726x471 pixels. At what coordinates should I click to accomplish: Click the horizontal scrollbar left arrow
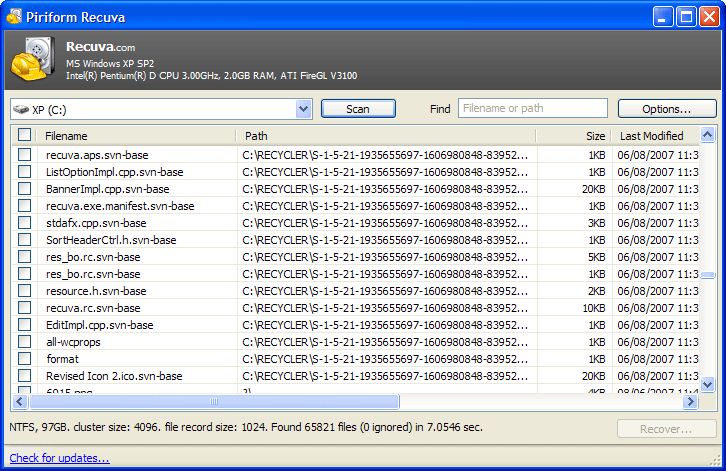[19, 402]
